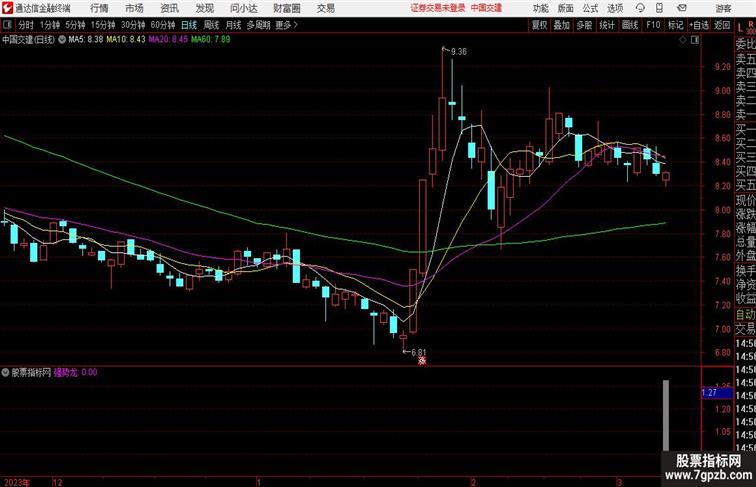Expand the dropdown beside 股票指标网 indicator
Viewport: 756px width, 487px height.
coord(5,372)
